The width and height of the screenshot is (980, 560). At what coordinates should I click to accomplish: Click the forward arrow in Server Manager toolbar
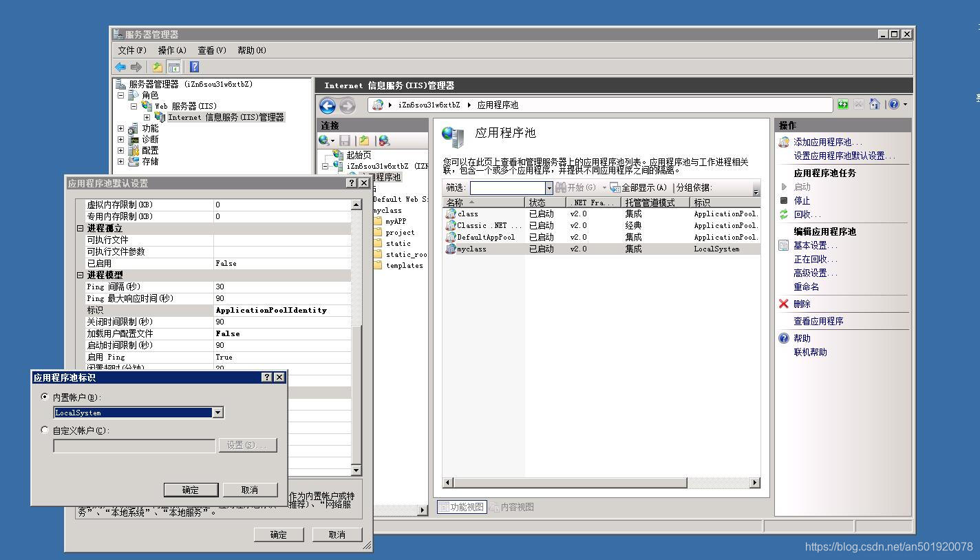(x=136, y=67)
